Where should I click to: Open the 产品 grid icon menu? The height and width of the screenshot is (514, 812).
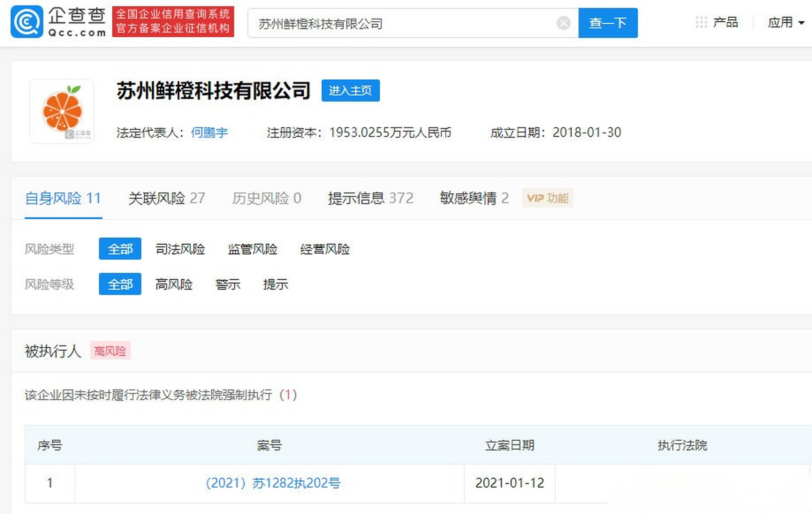tap(701, 22)
